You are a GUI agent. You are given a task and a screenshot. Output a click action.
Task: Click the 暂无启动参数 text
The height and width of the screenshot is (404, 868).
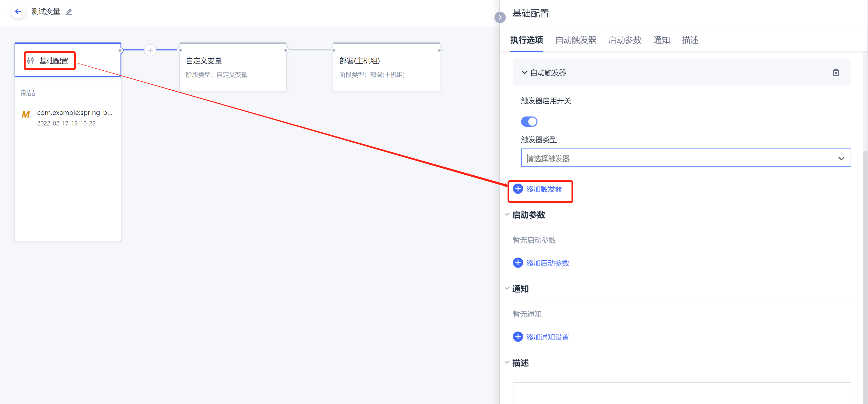(x=534, y=240)
